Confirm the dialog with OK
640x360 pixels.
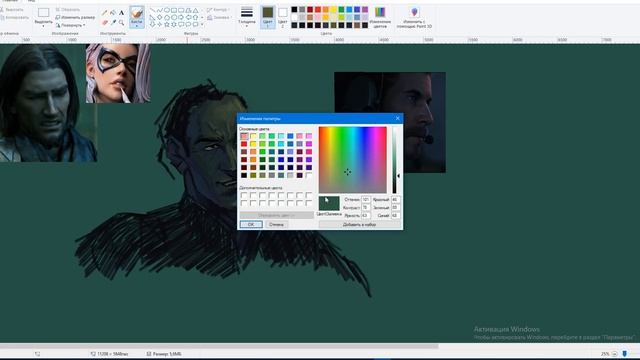(x=251, y=224)
